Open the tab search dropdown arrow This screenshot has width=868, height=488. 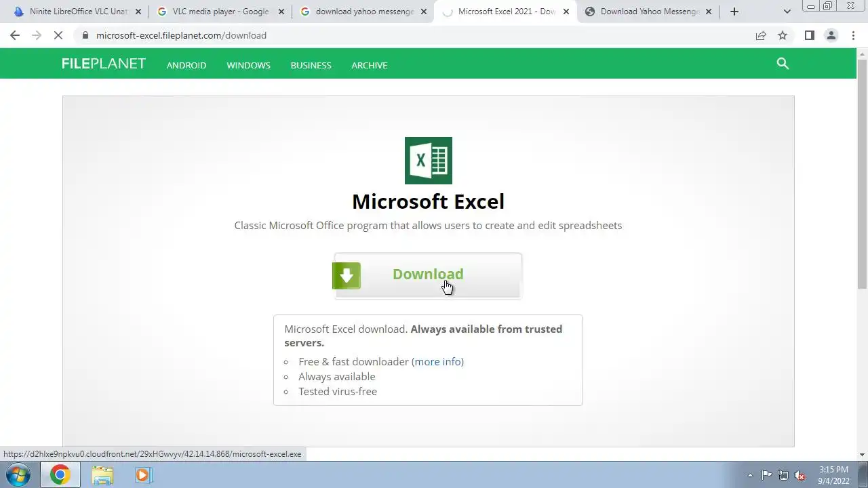pos(787,12)
